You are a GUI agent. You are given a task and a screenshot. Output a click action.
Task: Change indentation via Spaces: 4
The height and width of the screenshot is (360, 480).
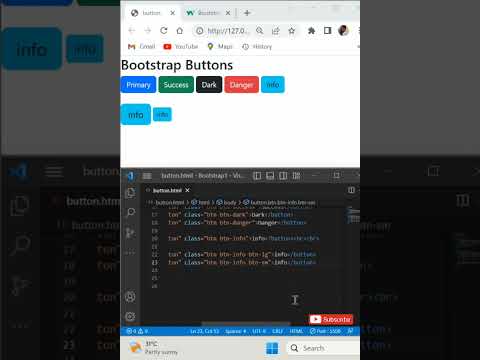click(x=236, y=331)
